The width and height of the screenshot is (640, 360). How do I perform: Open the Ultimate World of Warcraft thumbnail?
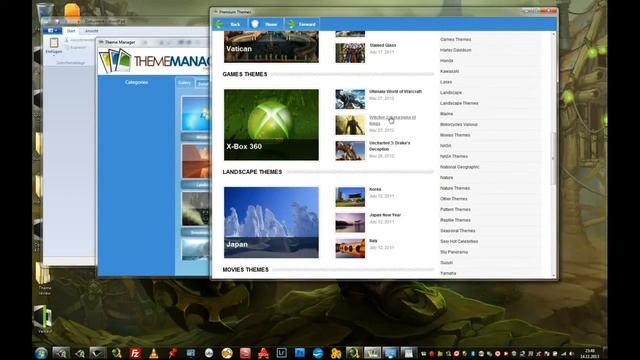coord(350,99)
